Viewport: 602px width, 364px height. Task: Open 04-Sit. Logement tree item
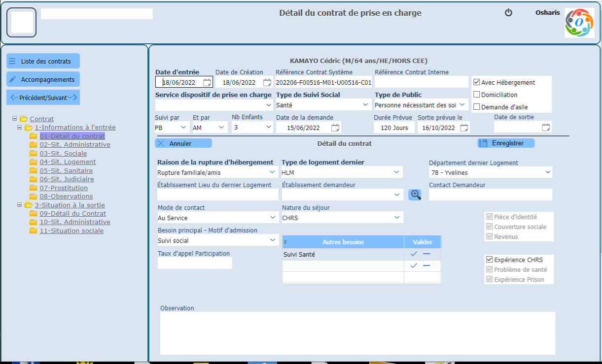coord(68,162)
